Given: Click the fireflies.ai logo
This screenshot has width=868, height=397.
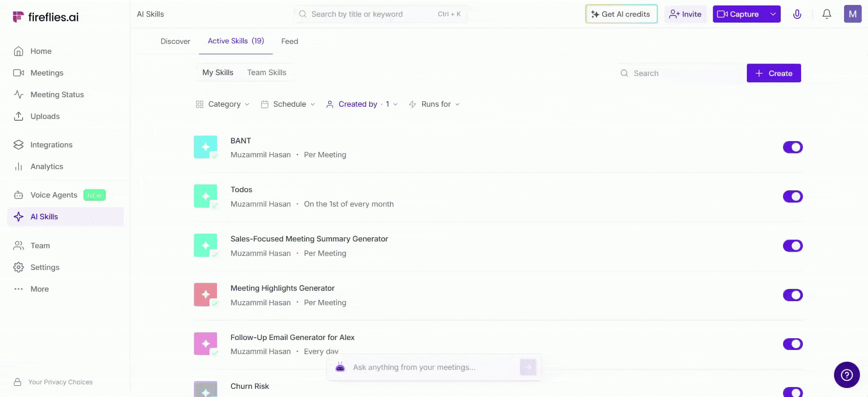Looking at the screenshot, I should point(46,17).
